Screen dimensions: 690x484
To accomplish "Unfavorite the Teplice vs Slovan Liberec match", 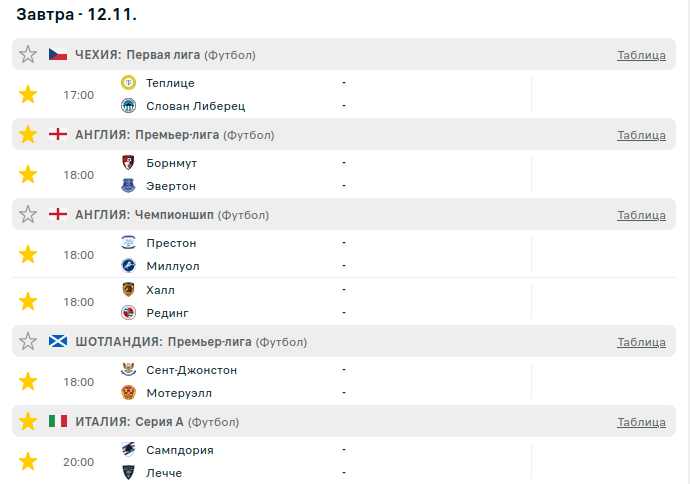I will pyautogui.click(x=28, y=95).
